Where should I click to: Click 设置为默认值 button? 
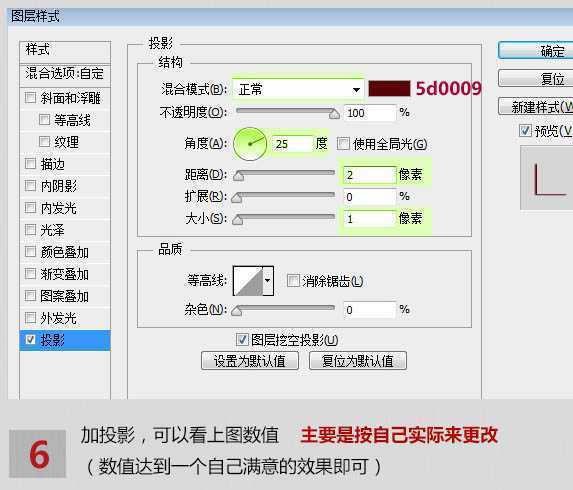click(250, 361)
